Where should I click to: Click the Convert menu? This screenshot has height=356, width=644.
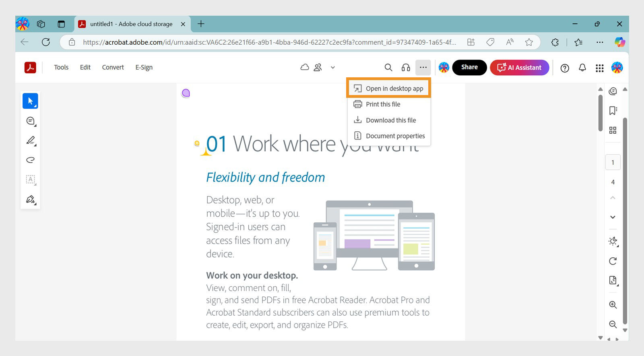[113, 67]
